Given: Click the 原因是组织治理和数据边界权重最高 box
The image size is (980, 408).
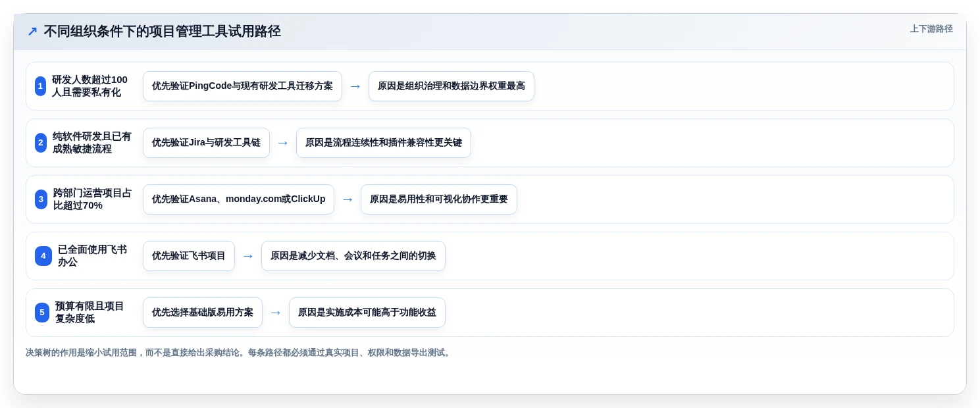Looking at the screenshot, I should [451, 86].
